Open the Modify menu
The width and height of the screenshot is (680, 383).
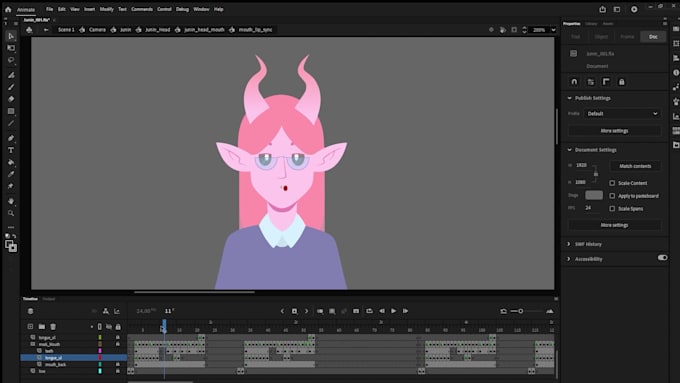[106, 9]
